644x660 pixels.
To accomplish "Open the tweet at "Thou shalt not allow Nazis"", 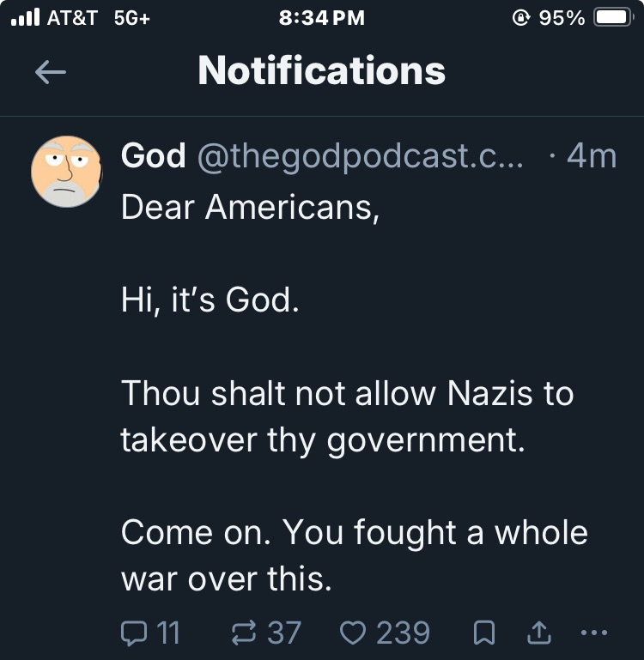I will 347,394.
